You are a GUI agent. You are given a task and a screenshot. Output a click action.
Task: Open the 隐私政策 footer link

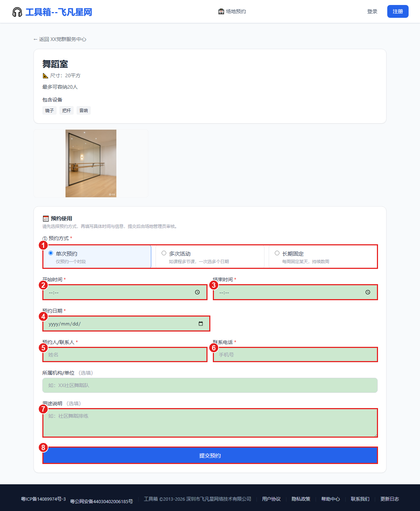(301, 499)
